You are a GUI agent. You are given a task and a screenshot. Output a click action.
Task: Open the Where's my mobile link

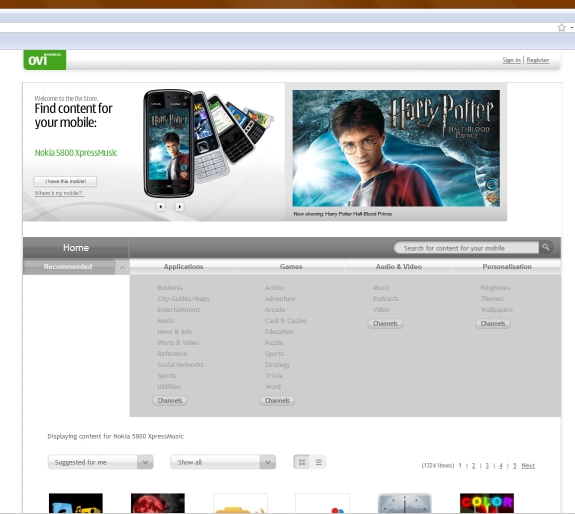[59, 193]
